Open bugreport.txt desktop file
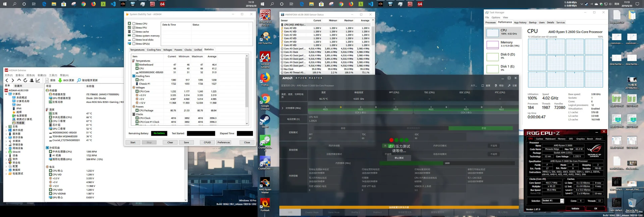The height and width of the screenshot is (217, 644). click(x=617, y=17)
